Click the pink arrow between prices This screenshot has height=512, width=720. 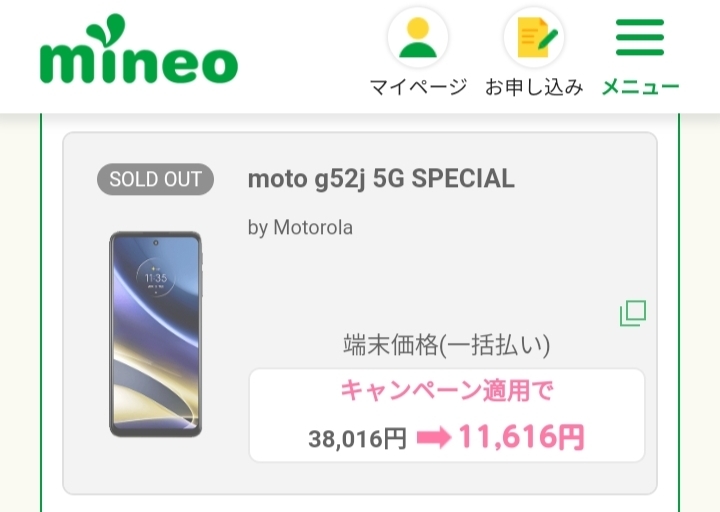coord(433,438)
